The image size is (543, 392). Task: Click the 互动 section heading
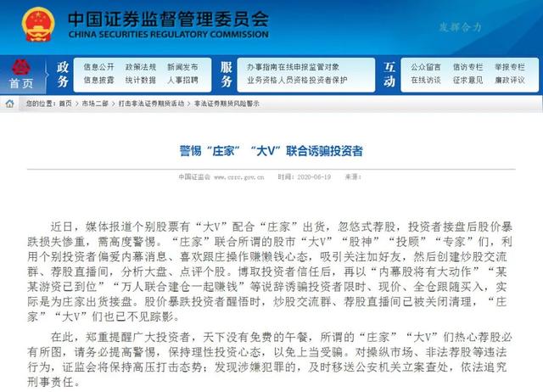point(389,74)
